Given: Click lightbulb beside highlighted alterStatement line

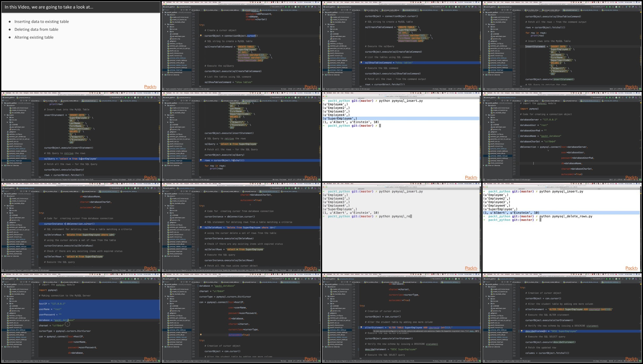Looking at the screenshot, I should [361, 328].
